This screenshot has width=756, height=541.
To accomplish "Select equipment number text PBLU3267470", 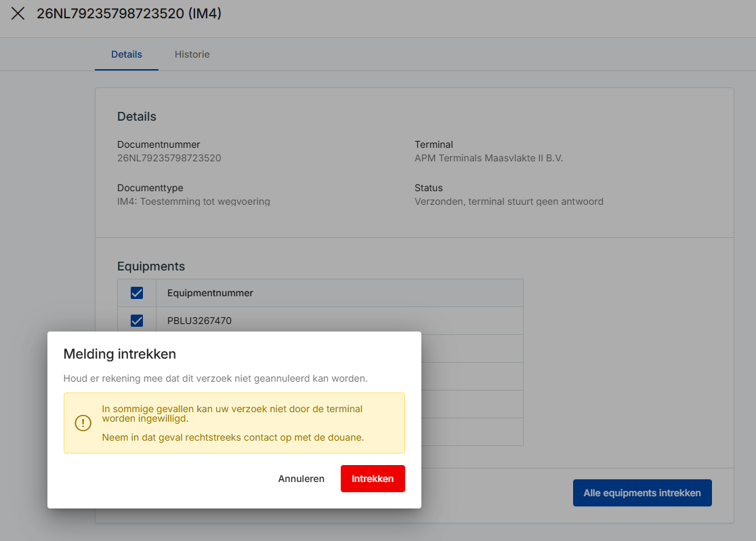I will (x=199, y=321).
